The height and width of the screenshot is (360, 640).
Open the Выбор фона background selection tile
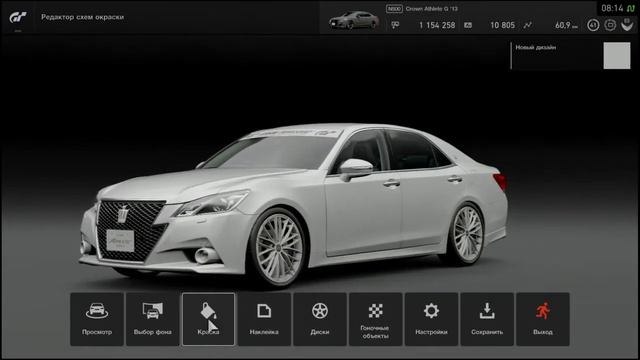click(153, 319)
